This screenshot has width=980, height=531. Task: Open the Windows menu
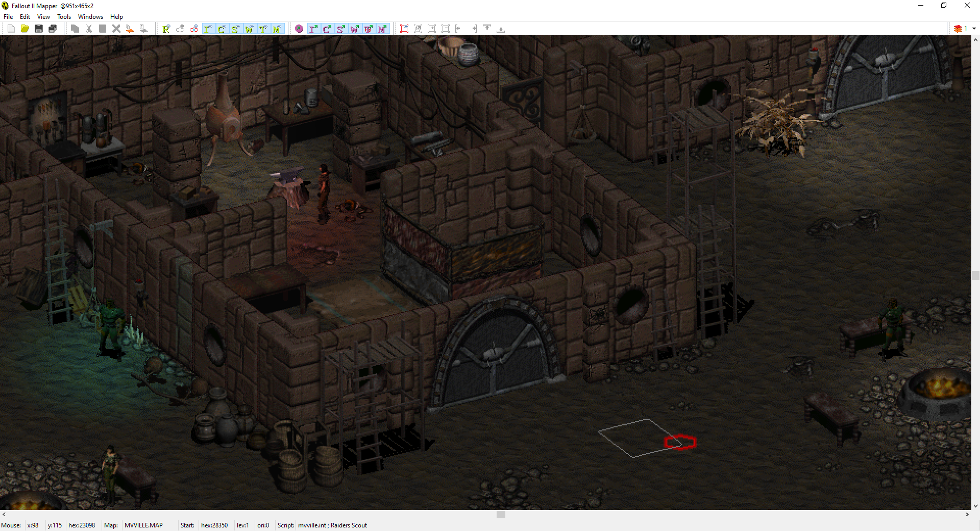click(x=90, y=17)
